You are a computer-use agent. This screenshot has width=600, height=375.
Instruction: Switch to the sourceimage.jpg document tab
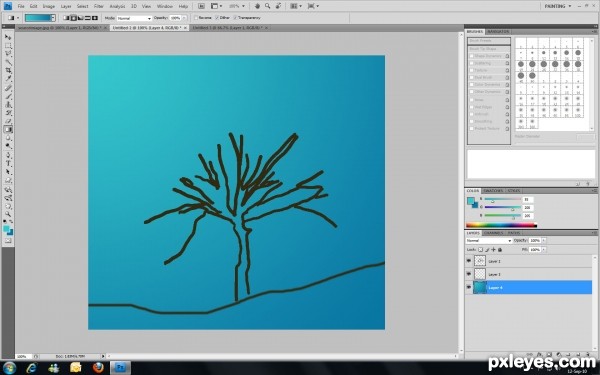click(62, 28)
